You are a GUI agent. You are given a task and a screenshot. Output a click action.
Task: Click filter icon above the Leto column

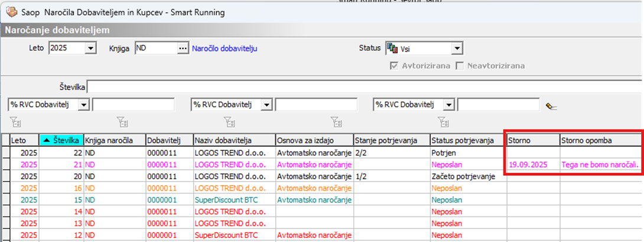click(14, 121)
